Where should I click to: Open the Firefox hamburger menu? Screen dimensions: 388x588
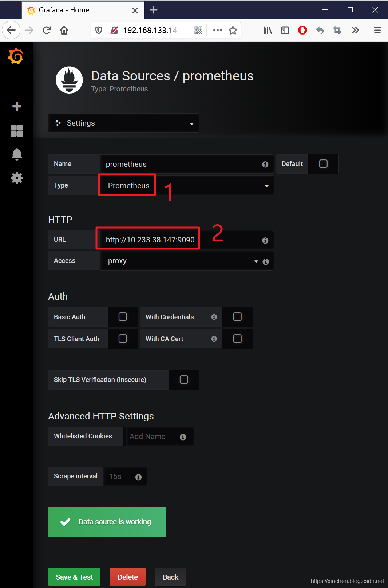377,30
